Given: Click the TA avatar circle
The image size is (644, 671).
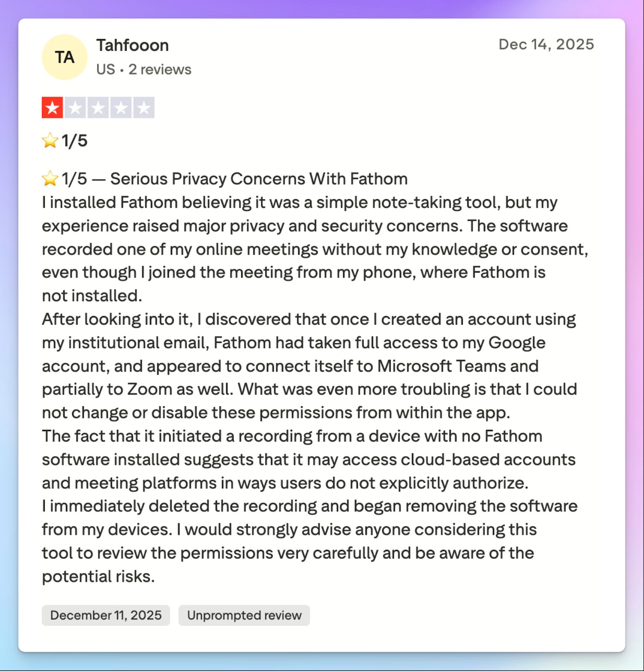Looking at the screenshot, I should tap(64, 56).
